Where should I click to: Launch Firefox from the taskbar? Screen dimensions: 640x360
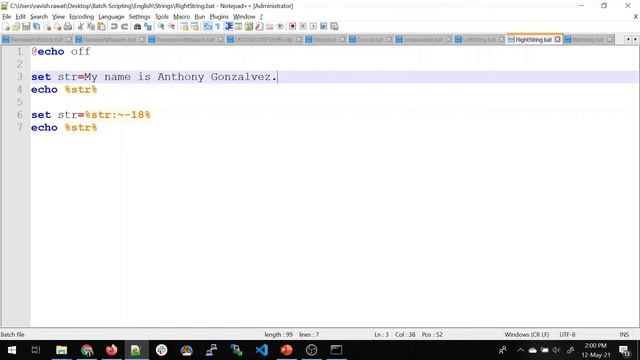[x=111, y=350]
